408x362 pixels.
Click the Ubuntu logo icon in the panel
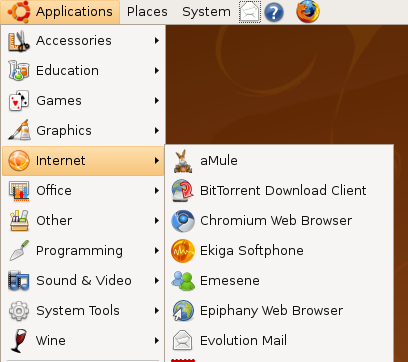[x=19, y=12]
